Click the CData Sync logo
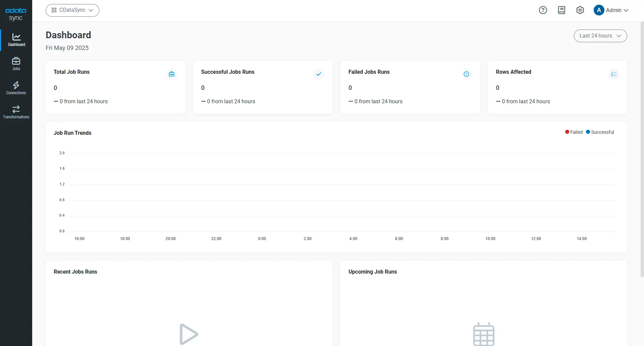Image resolution: width=644 pixels, height=346 pixels. [16, 14]
